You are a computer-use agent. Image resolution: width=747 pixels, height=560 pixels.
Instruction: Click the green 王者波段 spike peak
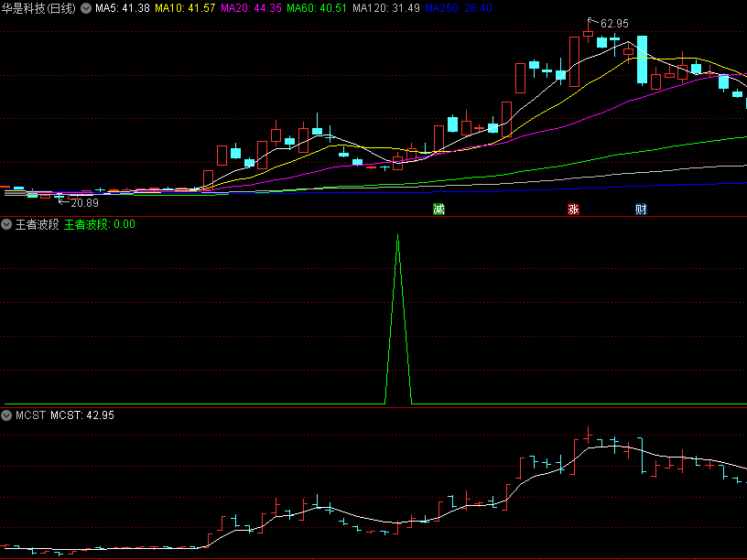tap(398, 236)
